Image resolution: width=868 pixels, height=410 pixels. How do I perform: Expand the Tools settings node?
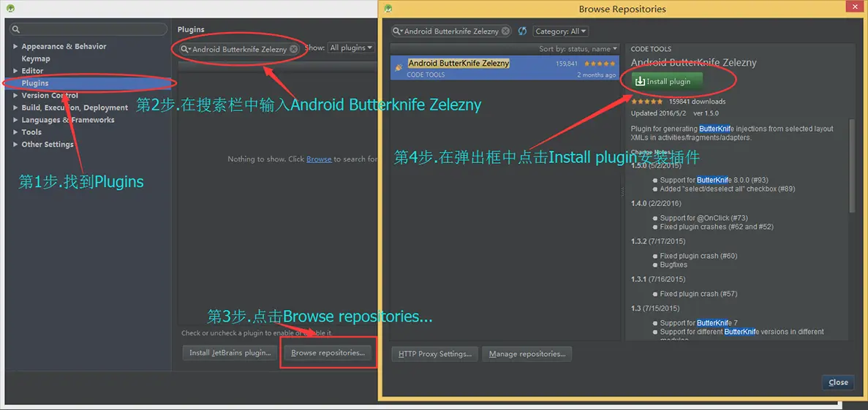pyautogui.click(x=15, y=132)
